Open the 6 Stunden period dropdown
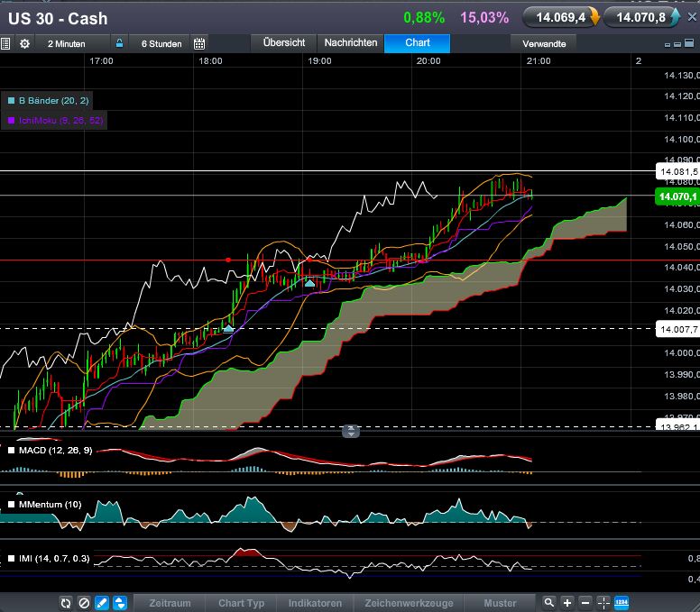 [x=161, y=43]
